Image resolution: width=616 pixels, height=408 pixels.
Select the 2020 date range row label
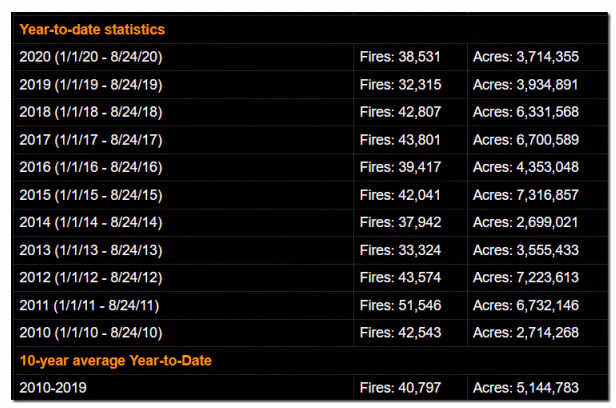tap(90, 57)
